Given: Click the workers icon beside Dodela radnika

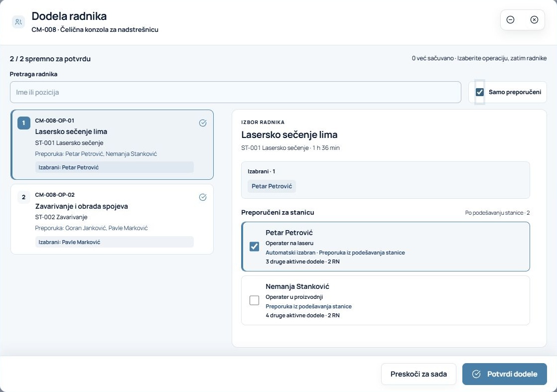Looking at the screenshot, I should [x=18, y=22].
